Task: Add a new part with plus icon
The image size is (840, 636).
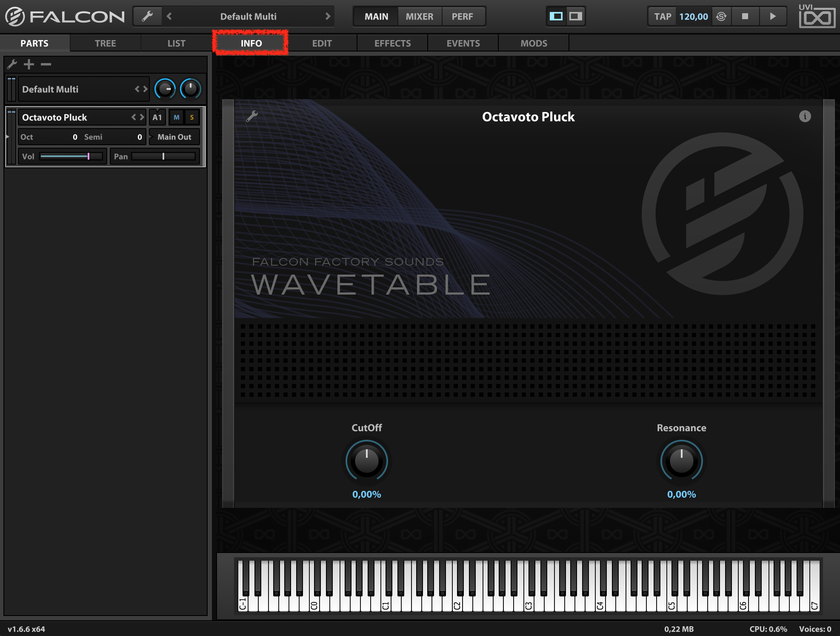Action: tap(29, 64)
